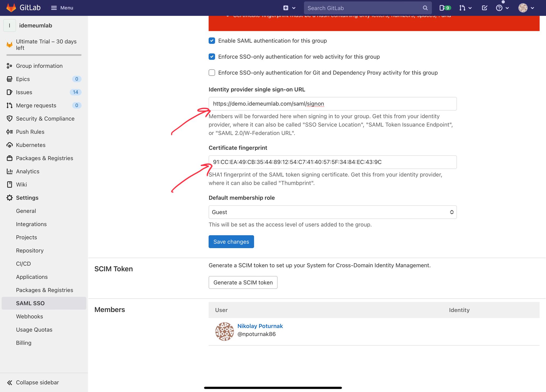Screen dimensions: 546x392
Task: Open the hamburger Menu
Action: click(62, 8)
